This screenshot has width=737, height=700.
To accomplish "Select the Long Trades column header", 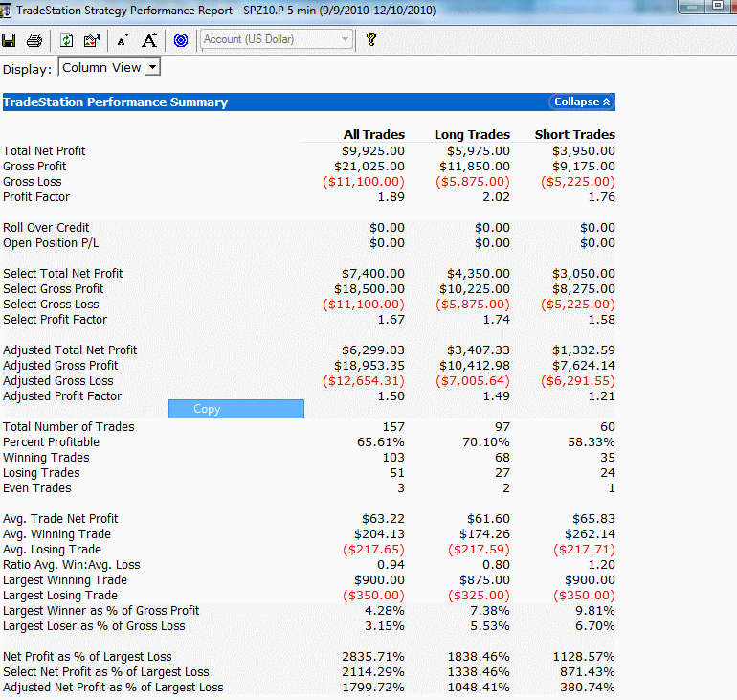I will coord(472,134).
